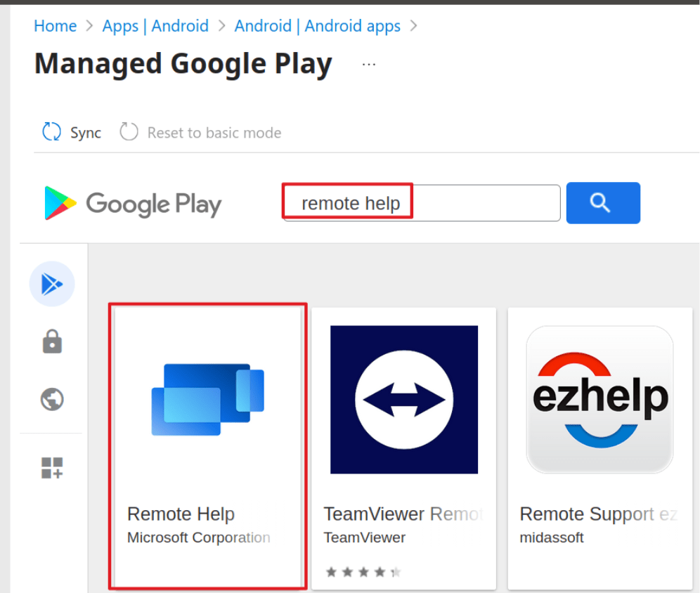Open the Apps | Android breadcrumb

(x=155, y=26)
